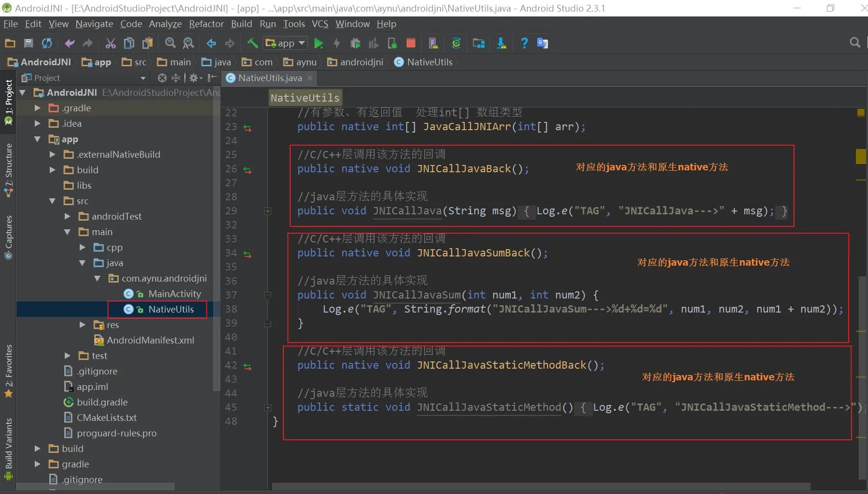
Task: Open the Build menu
Action: tap(241, 24)
